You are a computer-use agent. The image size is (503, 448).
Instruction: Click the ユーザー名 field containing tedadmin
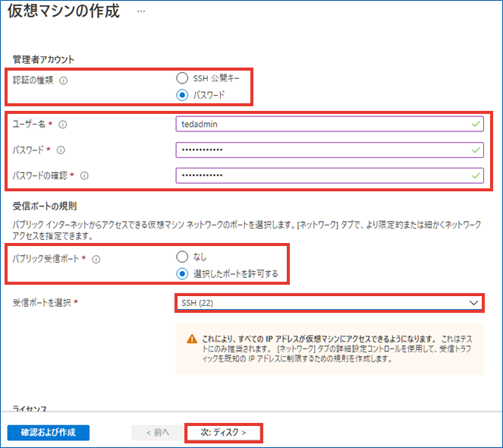pyautogui.click(x=329, y=124)
